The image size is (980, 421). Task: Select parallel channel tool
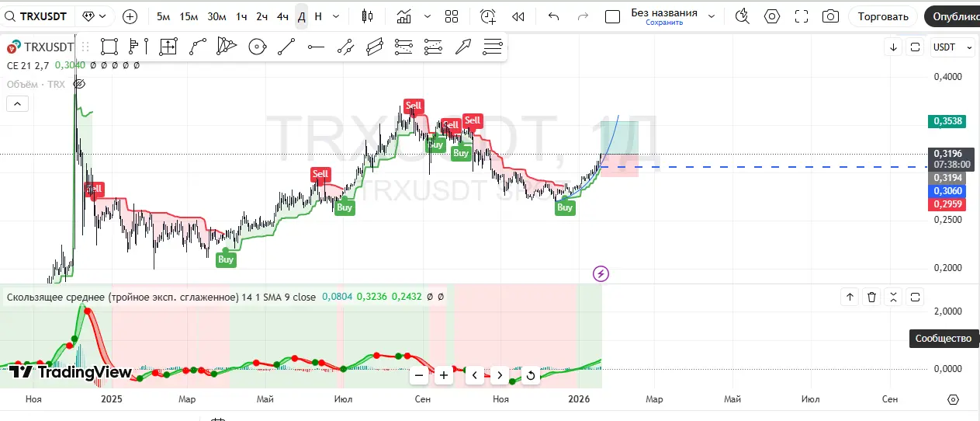(x=375, y=47)
